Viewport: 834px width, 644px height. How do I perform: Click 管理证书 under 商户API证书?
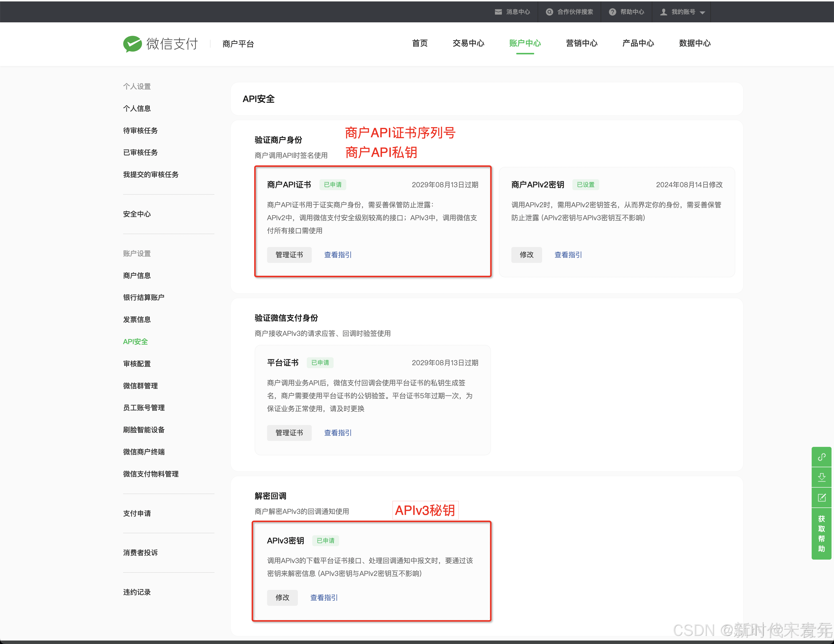(289, 255)
